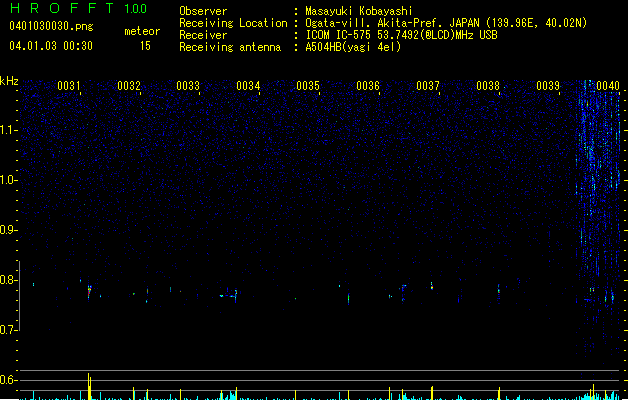Click the HROFFT 1.0.0 title text
Screen dimensions: 629x400
(x=78, y=8)
